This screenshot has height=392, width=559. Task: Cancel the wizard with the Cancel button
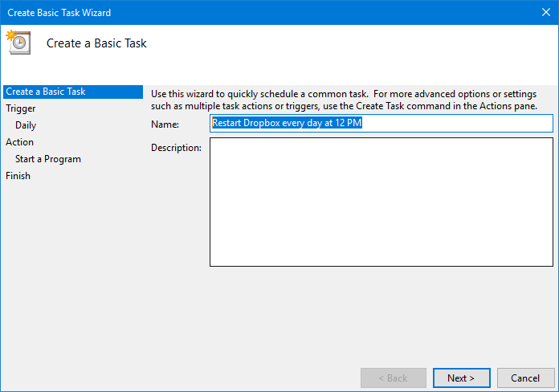click(525, 378)
